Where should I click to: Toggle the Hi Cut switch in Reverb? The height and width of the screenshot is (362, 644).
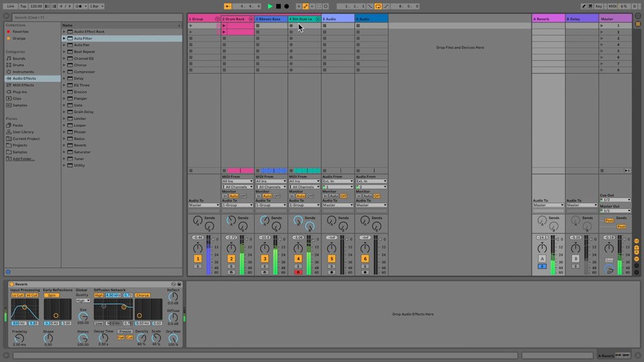[x=32, y=295]
